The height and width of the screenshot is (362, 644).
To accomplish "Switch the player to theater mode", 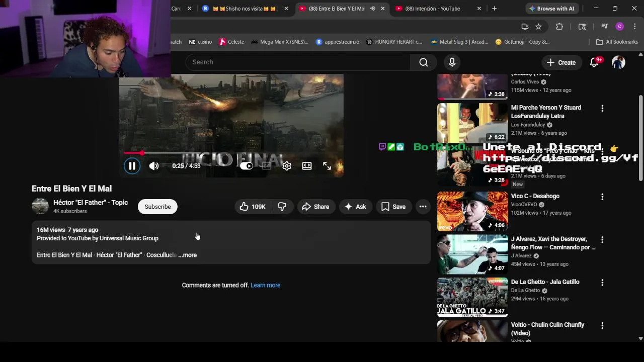I will point(307,166).
